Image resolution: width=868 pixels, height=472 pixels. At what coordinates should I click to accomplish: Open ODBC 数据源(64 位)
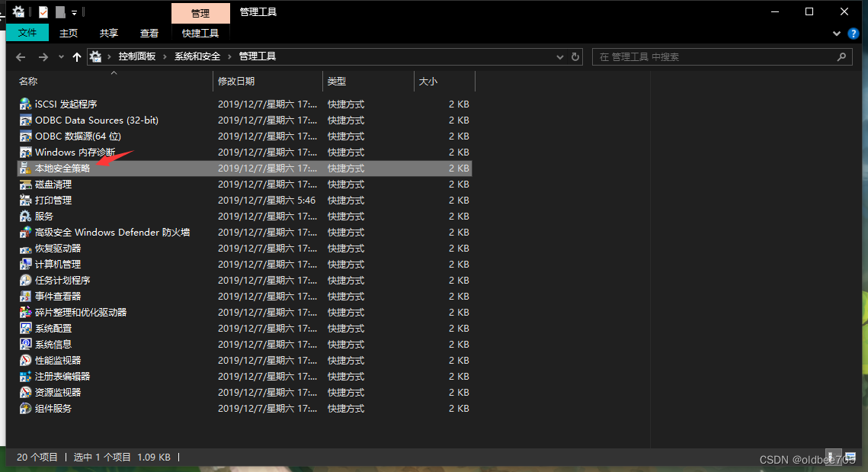pos(69,136)
